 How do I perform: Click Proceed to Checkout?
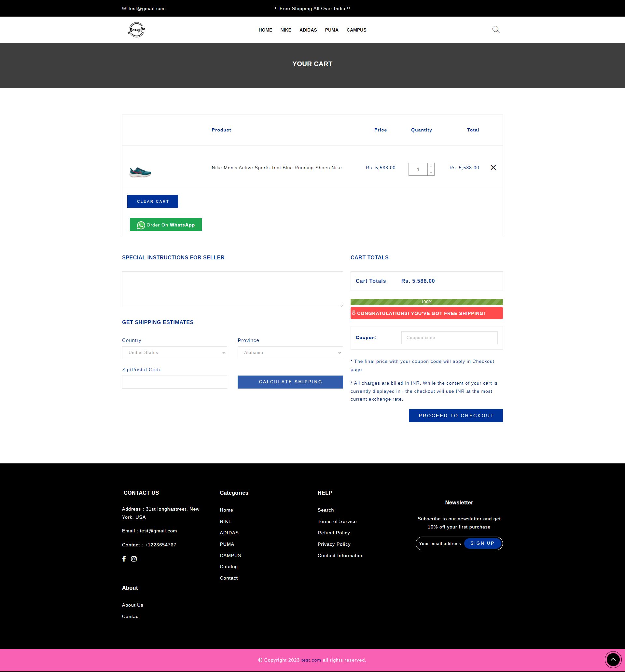[455, 416]
